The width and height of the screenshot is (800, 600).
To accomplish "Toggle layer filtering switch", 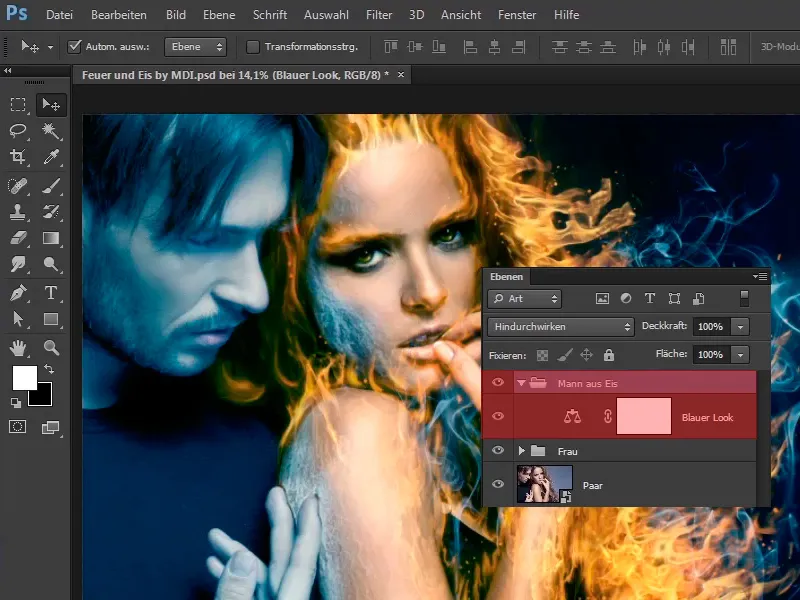I will [x=744, y=298].
